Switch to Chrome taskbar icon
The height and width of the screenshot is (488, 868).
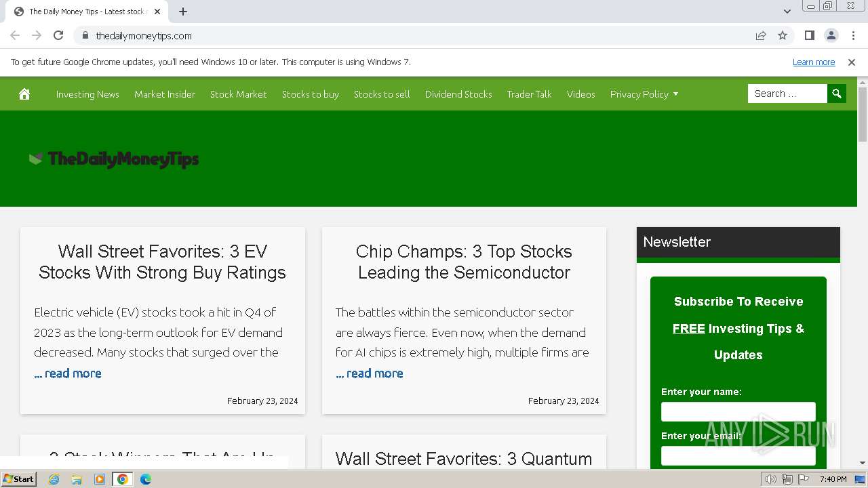coord(123,479)
